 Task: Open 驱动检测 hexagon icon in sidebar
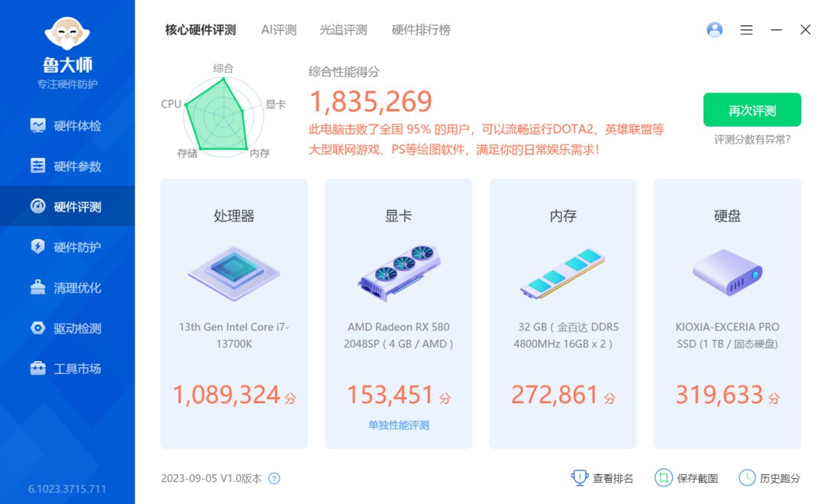[38, 328]
